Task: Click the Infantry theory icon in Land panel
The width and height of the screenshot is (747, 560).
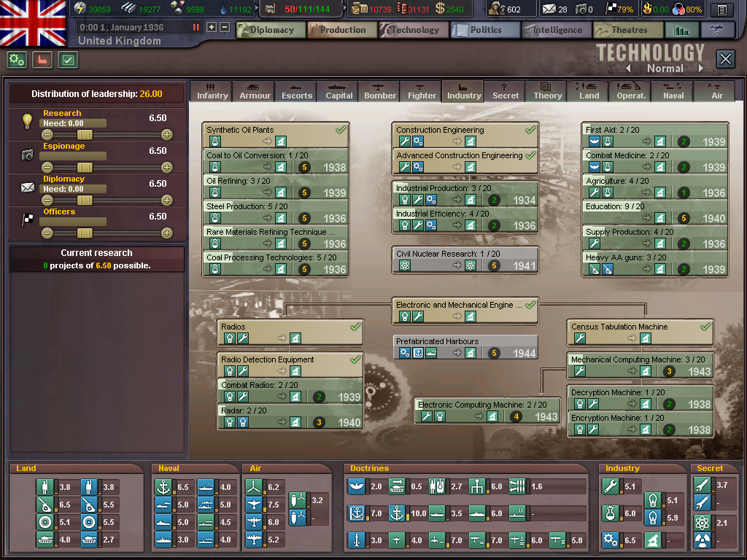Action: pyautogui.click(x=44, y=487)
